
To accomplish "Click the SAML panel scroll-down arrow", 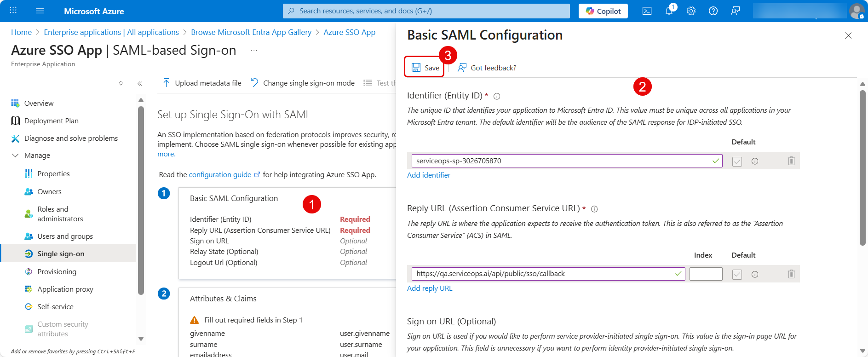I will [862, 351].
